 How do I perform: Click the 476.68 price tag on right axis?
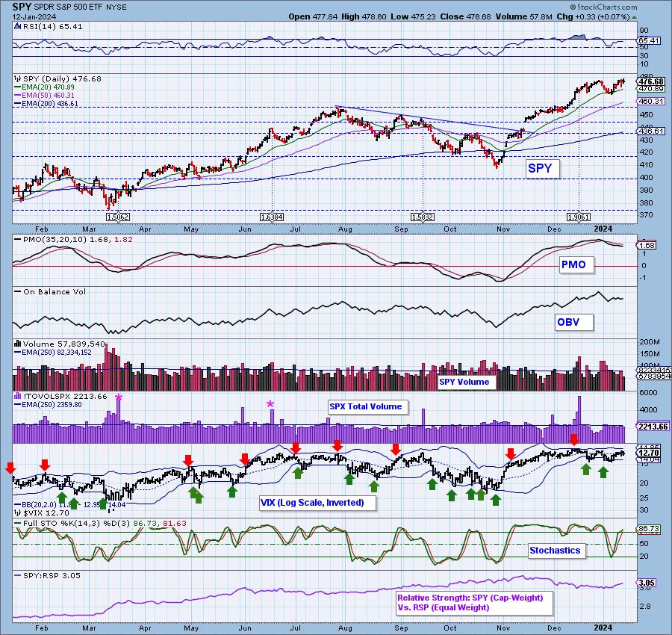click(x=651, y=81)
